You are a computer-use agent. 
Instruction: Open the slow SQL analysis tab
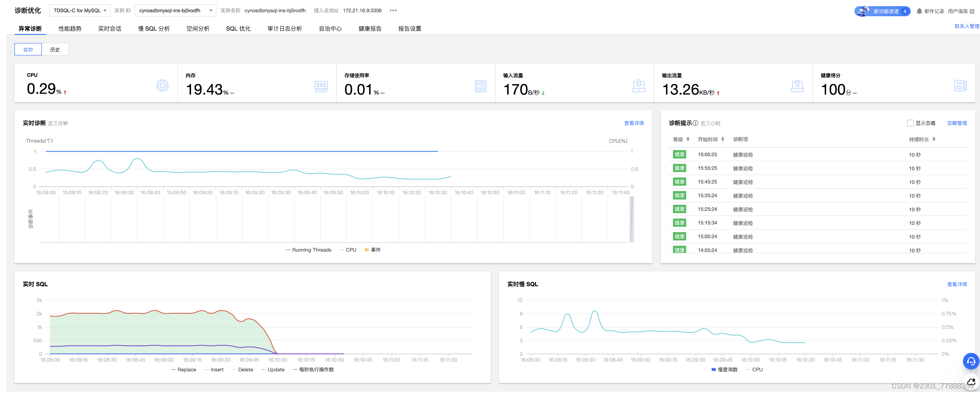[x=154, y=29]
